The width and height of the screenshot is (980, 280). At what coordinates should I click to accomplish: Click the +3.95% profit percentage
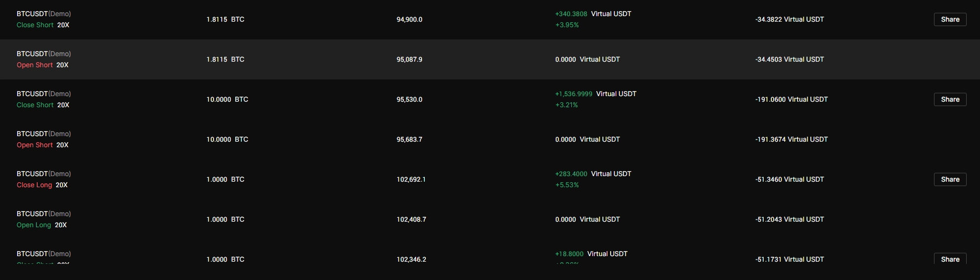pyautogui.click(x=567, y=25)
